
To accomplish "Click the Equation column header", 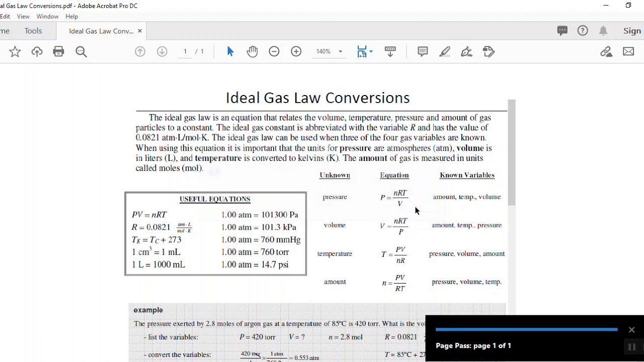I will (x=394, y=175).
